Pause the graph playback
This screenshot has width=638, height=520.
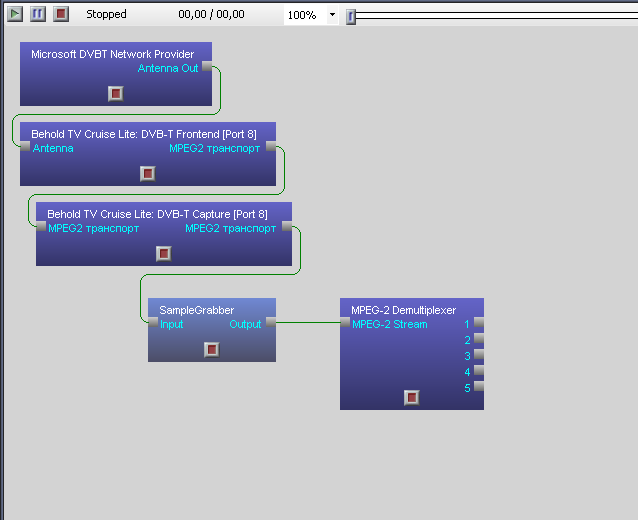pyautogui.click(x=38, y=14)
